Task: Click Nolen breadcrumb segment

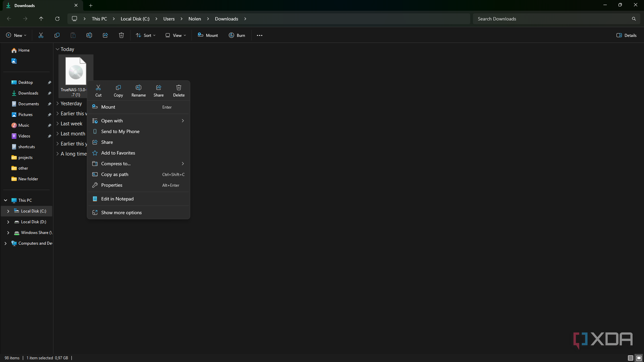Action: tap(195, 19)
